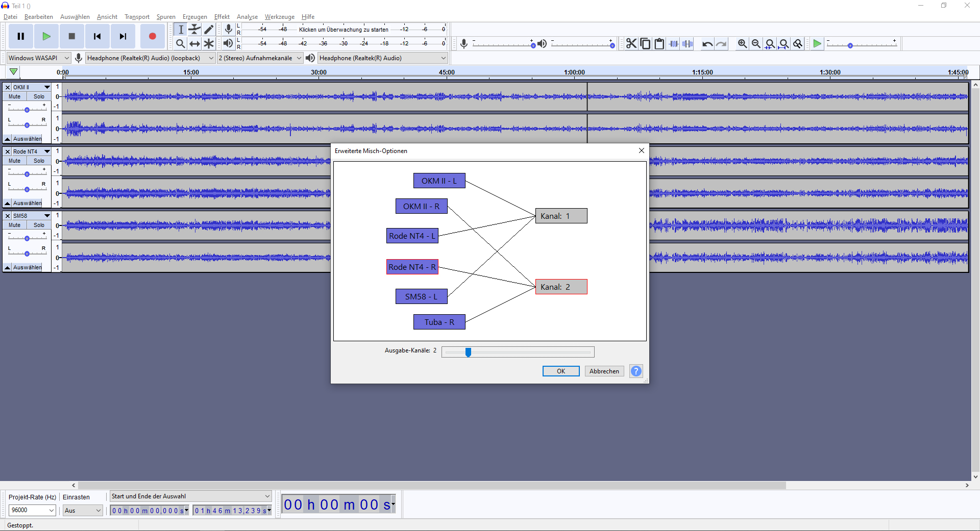Select the Envelope tool
980x531 pixels.
(194, 30)
